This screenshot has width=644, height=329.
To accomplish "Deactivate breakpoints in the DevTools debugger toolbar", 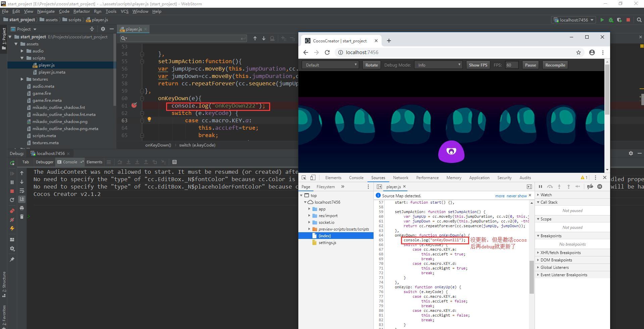I will pyautogui.click(x=590, y=187).
